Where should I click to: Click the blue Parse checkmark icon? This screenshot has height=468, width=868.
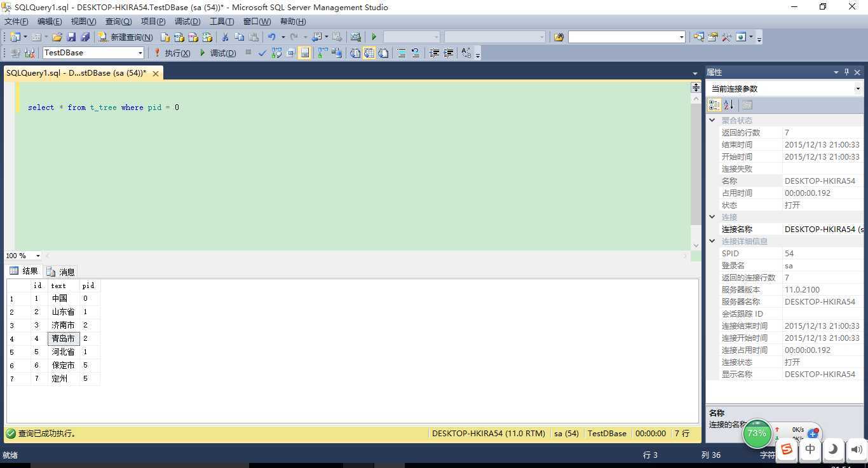262,53
